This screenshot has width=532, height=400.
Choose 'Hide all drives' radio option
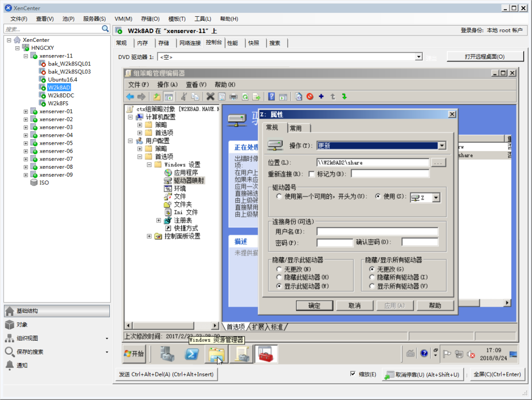coord(372,277)
